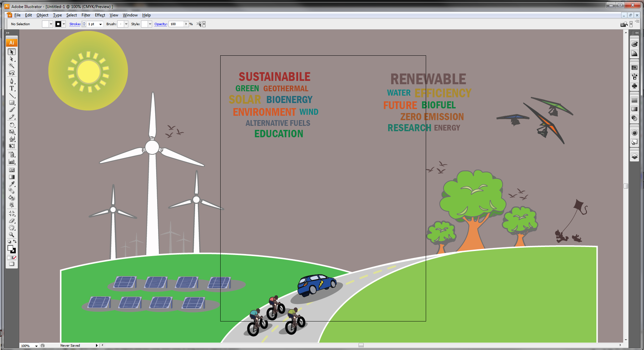Click the stroke color swatch in control bar
The image size is (644, 350).
[58, 24]
